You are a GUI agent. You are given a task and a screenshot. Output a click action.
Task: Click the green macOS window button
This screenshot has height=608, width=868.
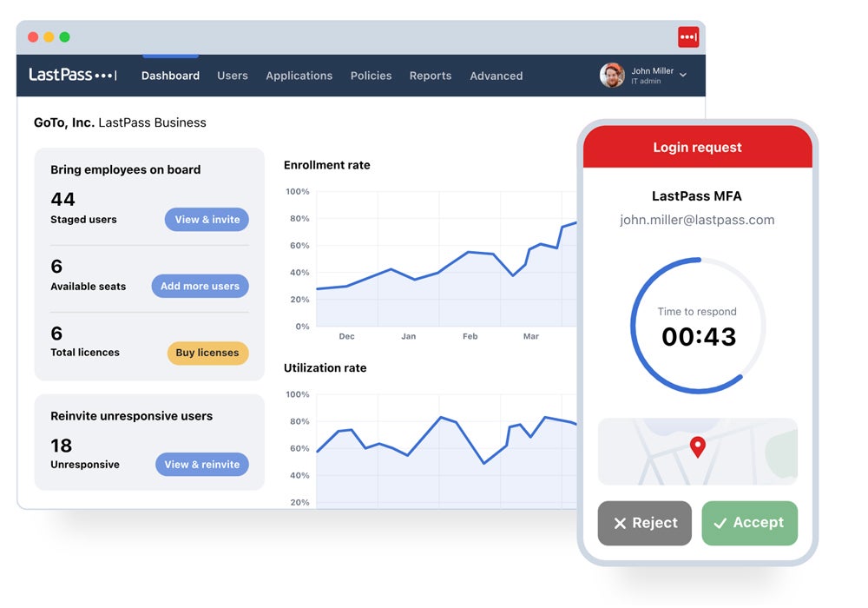pos(64,37)
